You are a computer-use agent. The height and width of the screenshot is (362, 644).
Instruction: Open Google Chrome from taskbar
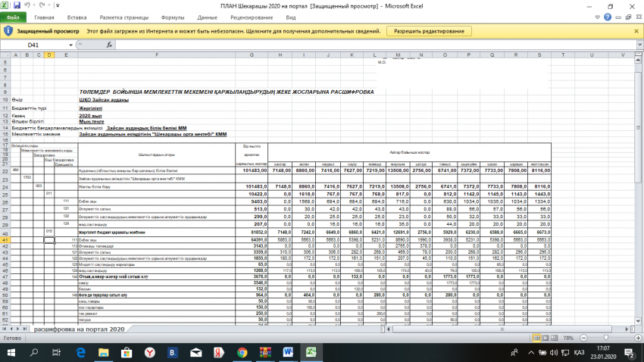click(242, 353)
